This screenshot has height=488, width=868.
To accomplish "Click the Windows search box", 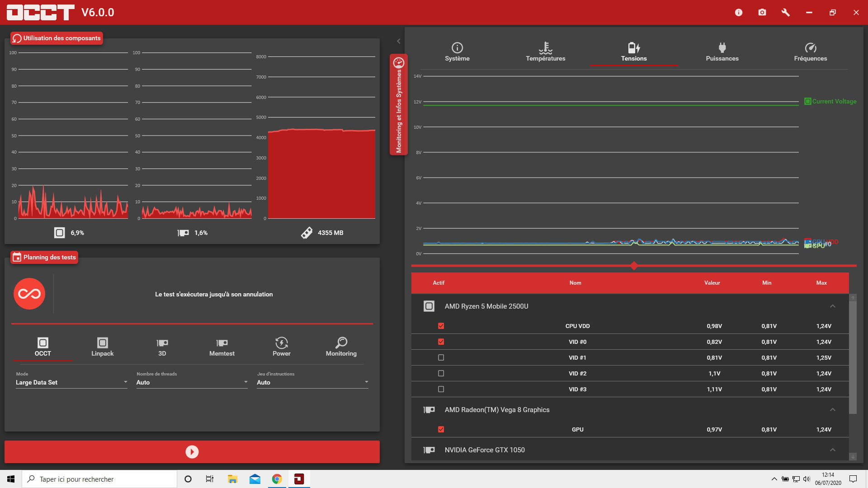I will pyautogui.click(x=99, y=479).
